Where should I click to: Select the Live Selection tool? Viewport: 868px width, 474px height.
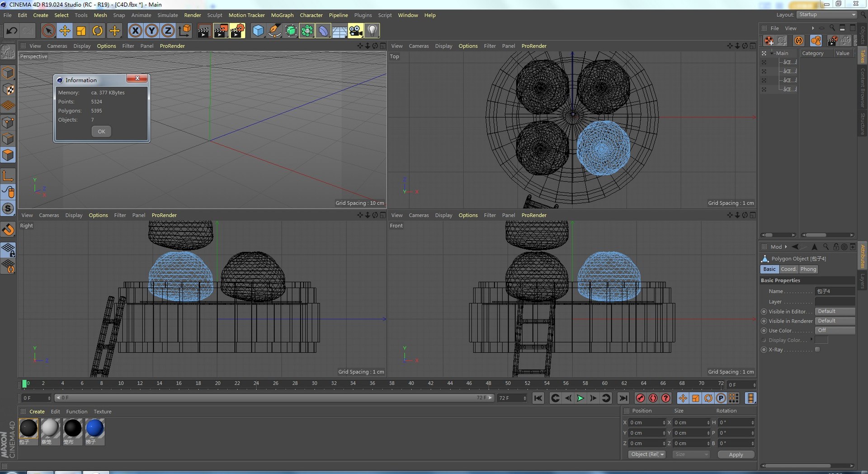point(48,31)
